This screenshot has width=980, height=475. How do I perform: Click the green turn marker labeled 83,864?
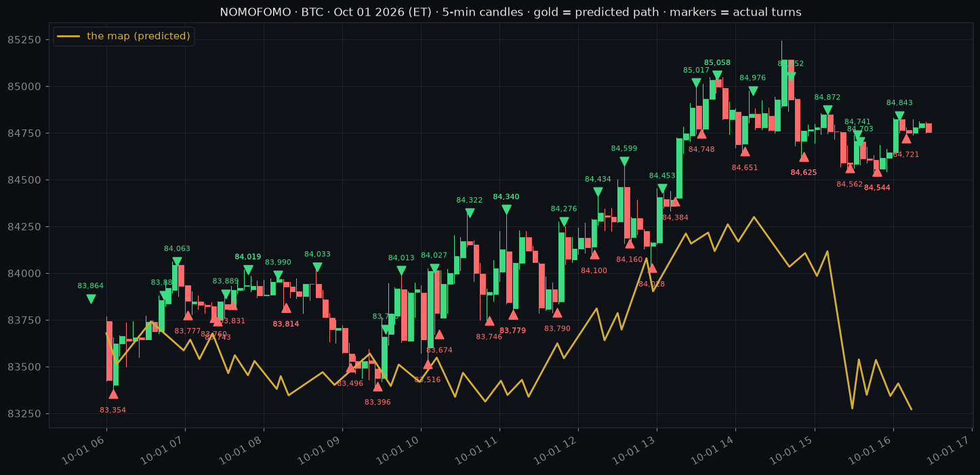pyautogui.click(x=91, y=299)
